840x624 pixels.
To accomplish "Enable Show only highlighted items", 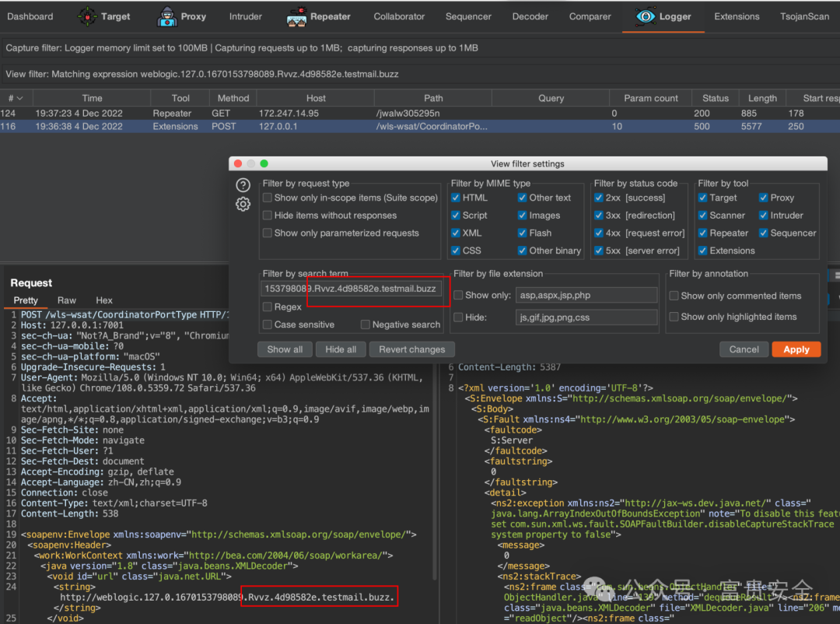I will tap(674, 317).
